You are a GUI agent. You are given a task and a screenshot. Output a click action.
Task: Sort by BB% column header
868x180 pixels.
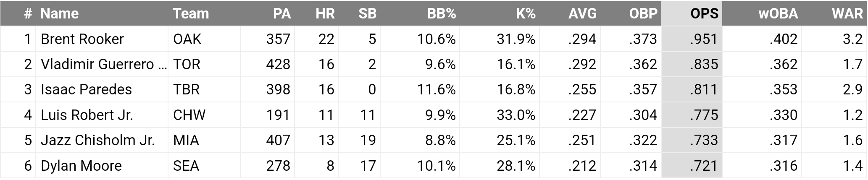(x=441, y=13)
